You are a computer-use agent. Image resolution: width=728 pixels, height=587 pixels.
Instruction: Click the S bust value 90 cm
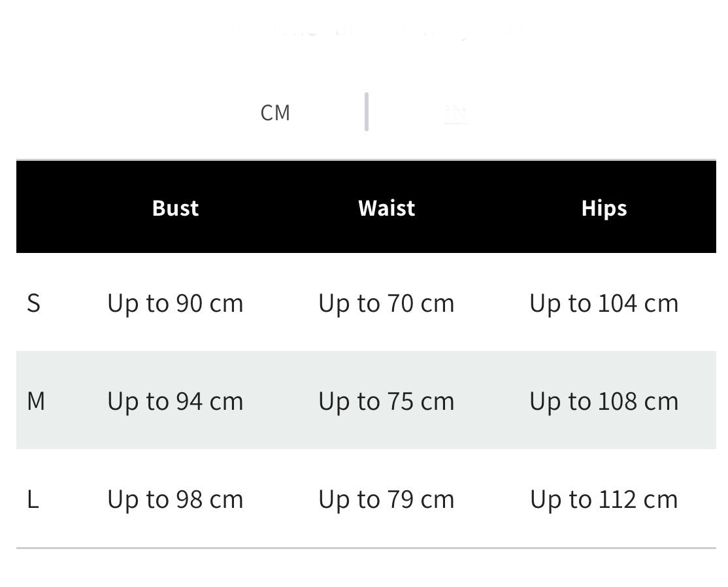click(176, 304)
